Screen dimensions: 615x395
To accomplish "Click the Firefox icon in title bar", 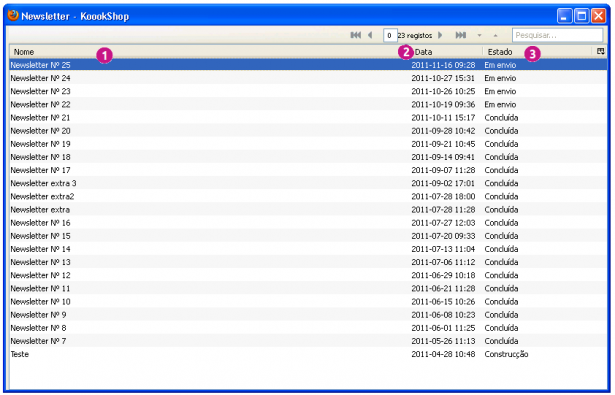I will pos(13,15).
